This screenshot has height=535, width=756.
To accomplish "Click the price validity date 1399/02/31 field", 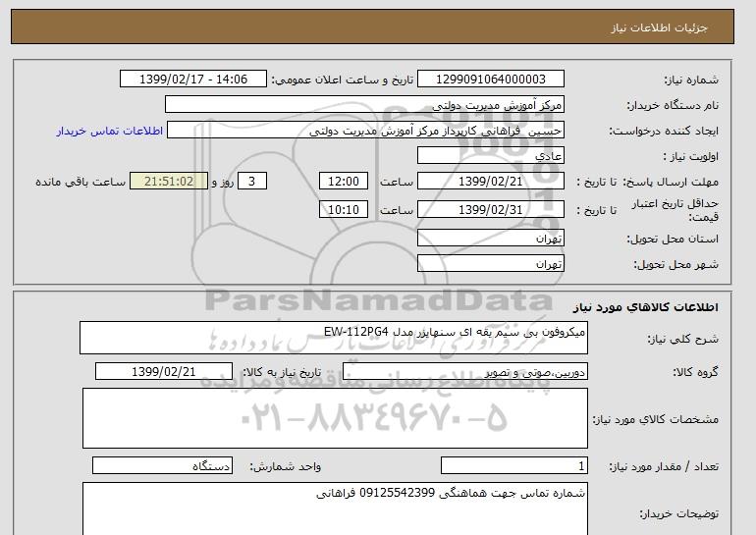I will pyautogui.click(x=490, y=209).
